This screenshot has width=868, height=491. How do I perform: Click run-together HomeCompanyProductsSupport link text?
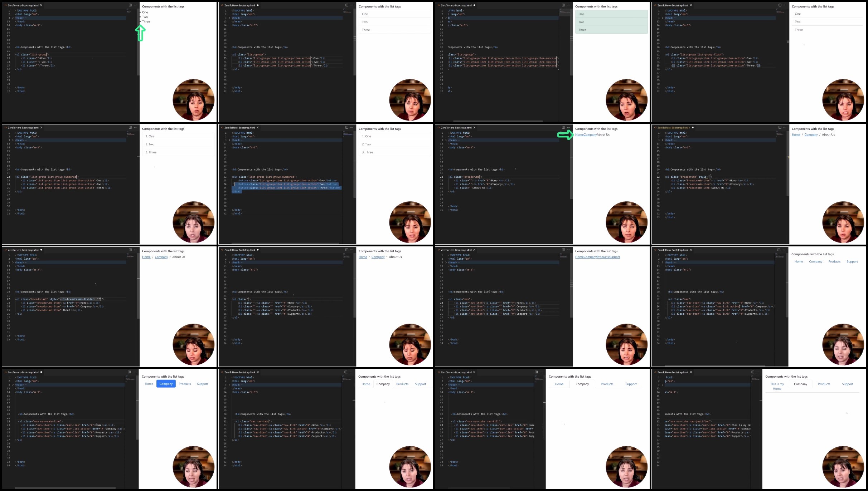(x=597, y=257)
